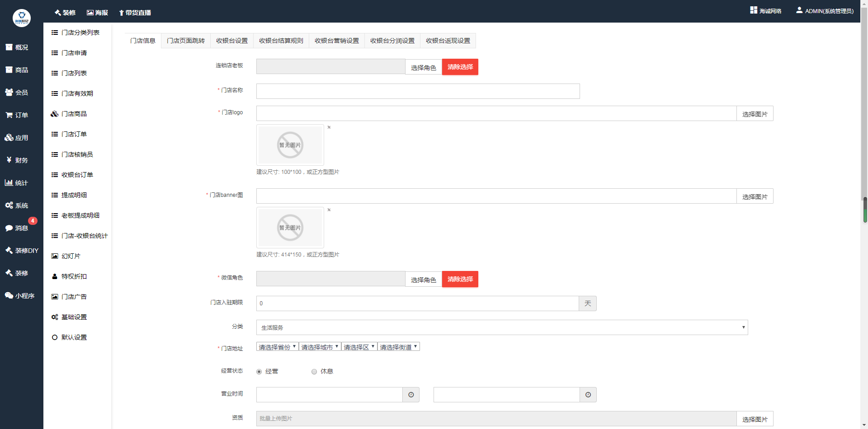Open the 小程序 WeChat icon in sidebar
Screen dimensions: 868x429
point(9,295)
